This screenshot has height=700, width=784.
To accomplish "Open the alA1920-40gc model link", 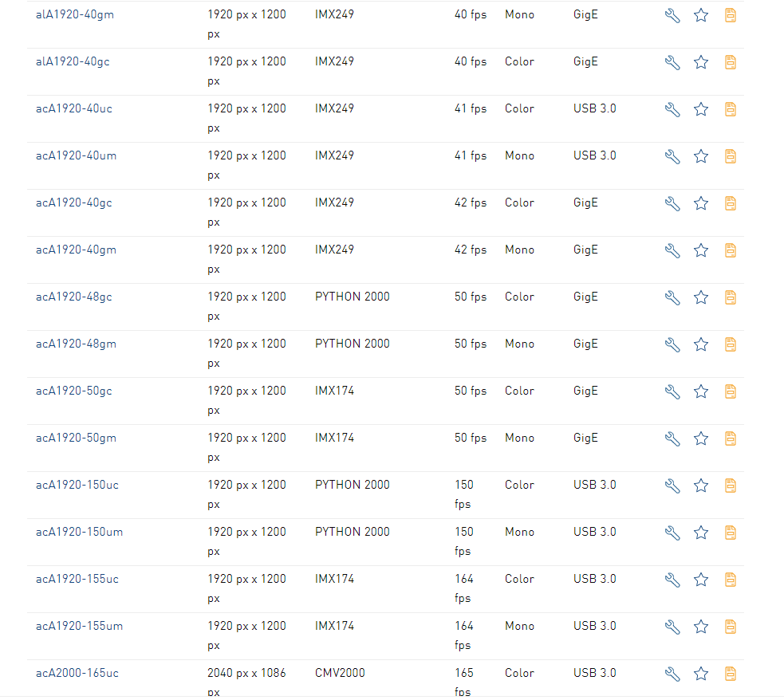I will (73, 61).
